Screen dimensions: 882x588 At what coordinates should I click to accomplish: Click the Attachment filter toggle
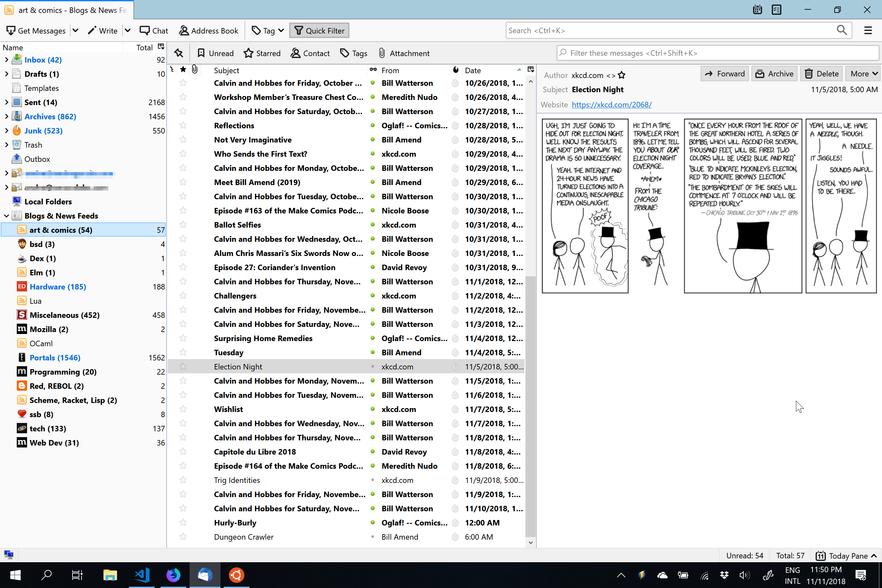pos(404,53)
